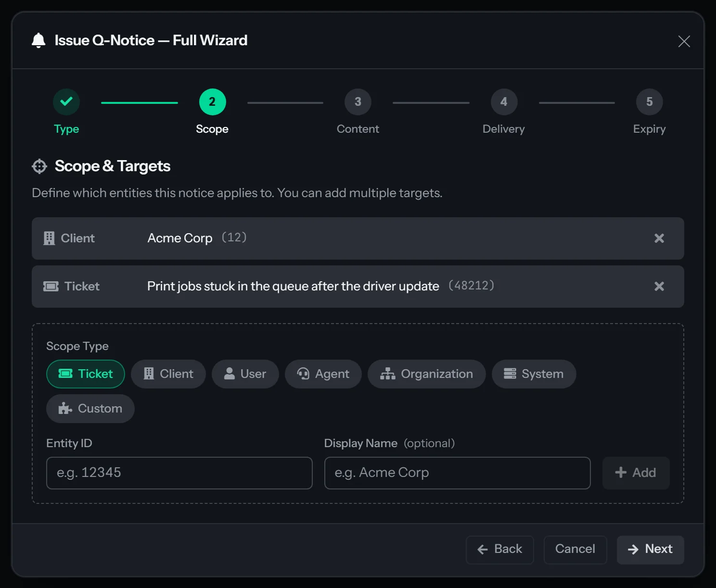Click the ticket icon in the Ticket row
The height and width of the screenshot is (588, 716).
tap(51, 287)
